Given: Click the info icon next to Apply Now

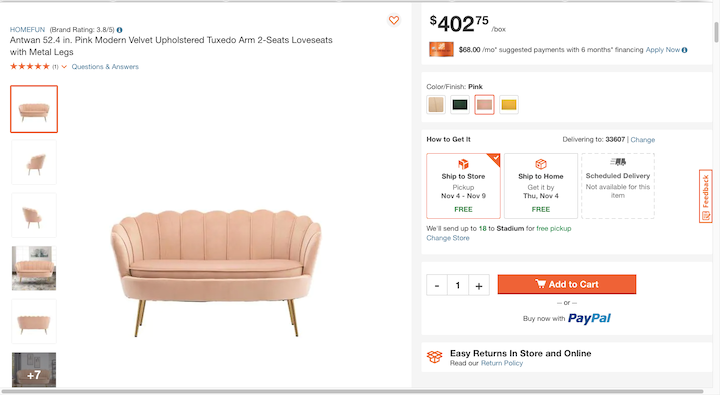Looking at the screenshot, I should (685, 50).
